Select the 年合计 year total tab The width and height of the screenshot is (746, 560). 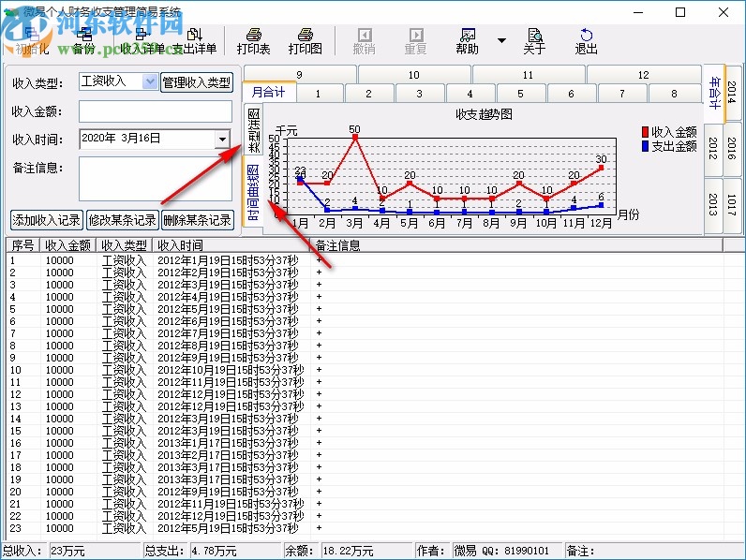(714, 93)
